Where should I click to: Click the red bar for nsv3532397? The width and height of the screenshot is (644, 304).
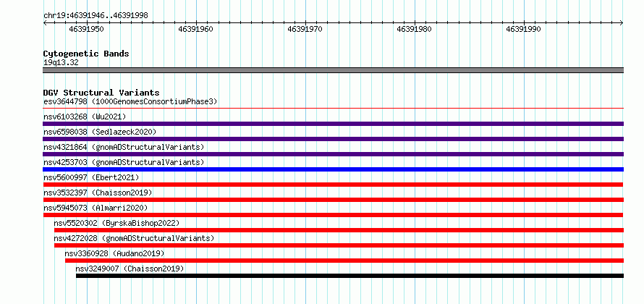tap(333, 200)
